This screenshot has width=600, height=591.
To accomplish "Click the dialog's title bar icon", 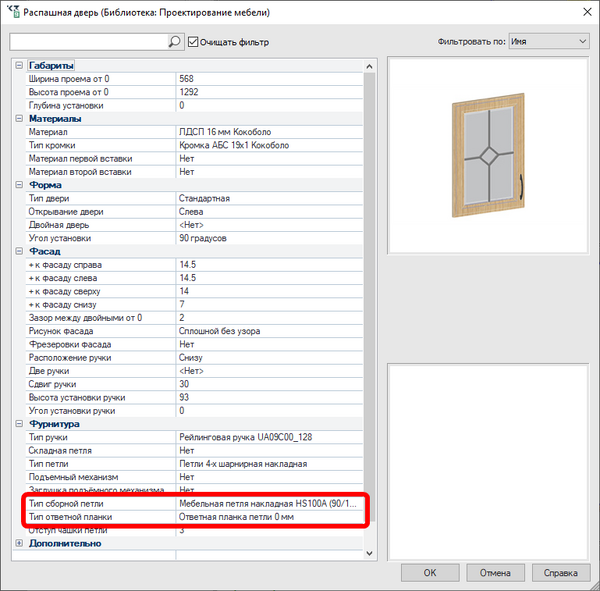I will 13,12.
